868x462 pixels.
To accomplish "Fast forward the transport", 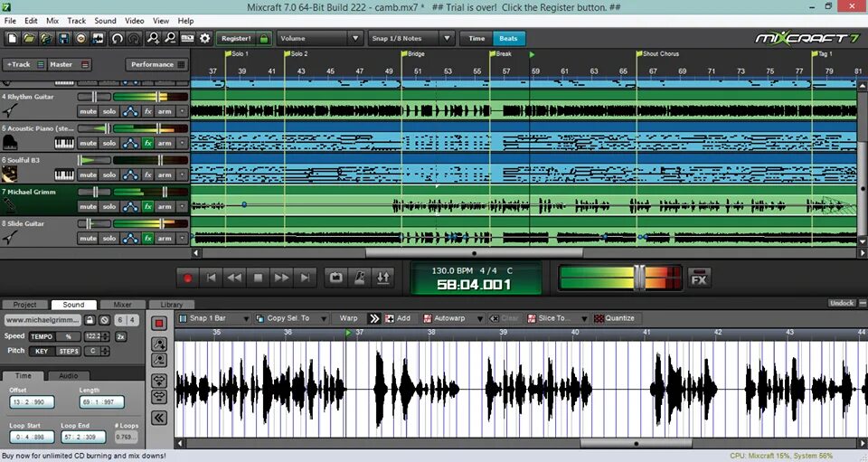I will tap(281, 278).
